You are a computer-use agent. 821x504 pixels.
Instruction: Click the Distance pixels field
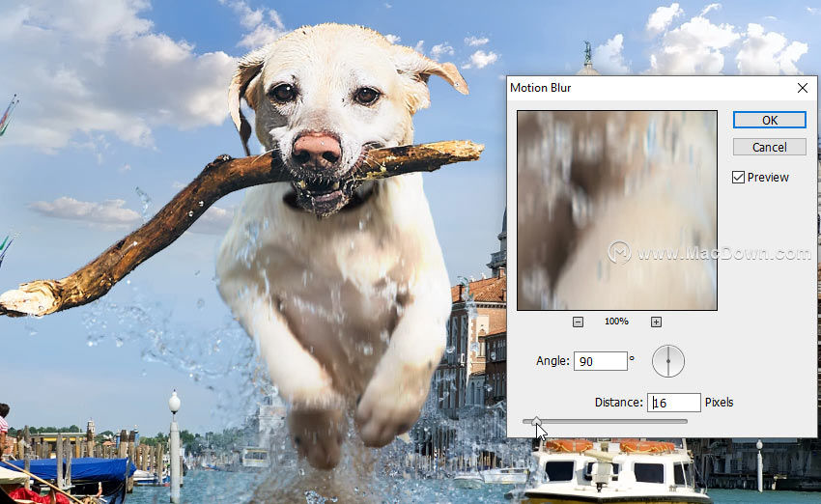coord(674,403)
